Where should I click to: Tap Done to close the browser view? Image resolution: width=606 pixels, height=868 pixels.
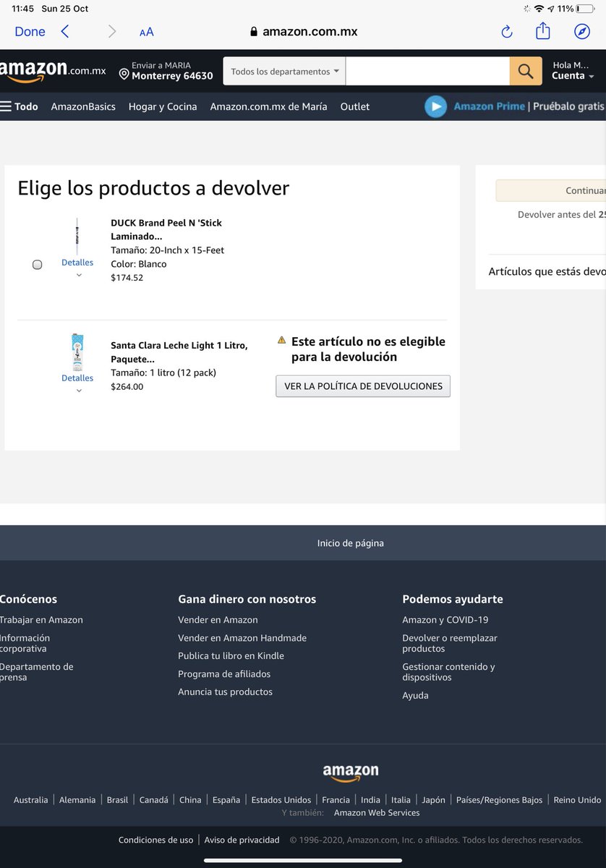[30, 31]
